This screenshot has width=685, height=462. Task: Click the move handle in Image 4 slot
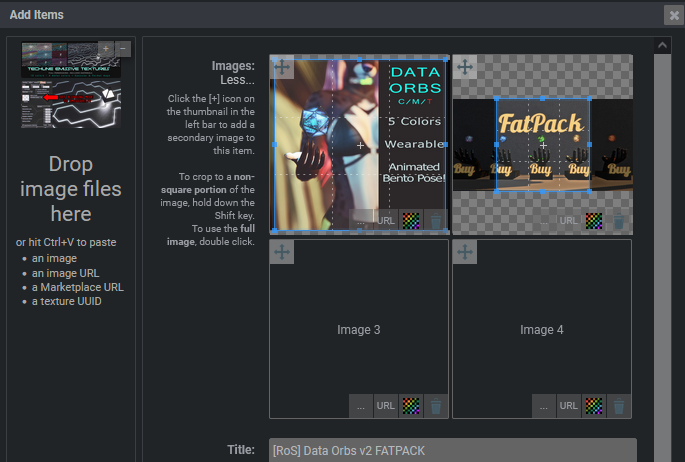(x=465, y=253)
